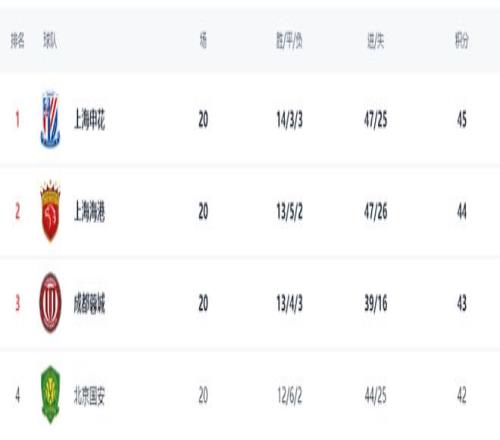Click rank number 1 in first row
This screenshot has height=440, width=500.
coord(18,120)
